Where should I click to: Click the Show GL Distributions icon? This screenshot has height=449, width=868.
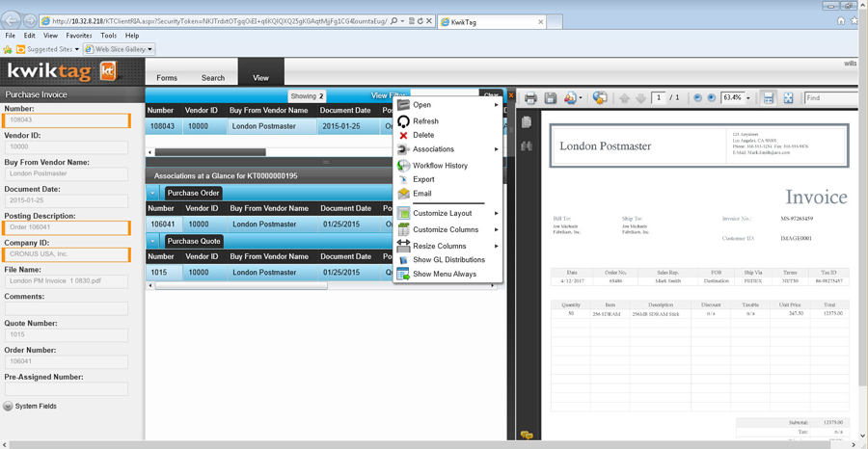click(403, 260)
